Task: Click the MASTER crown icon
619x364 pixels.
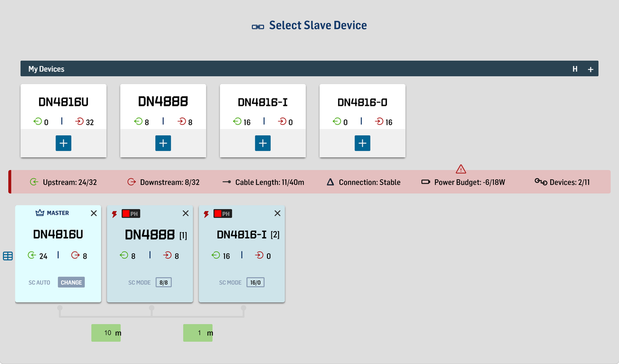Action: tap(40, 213)
